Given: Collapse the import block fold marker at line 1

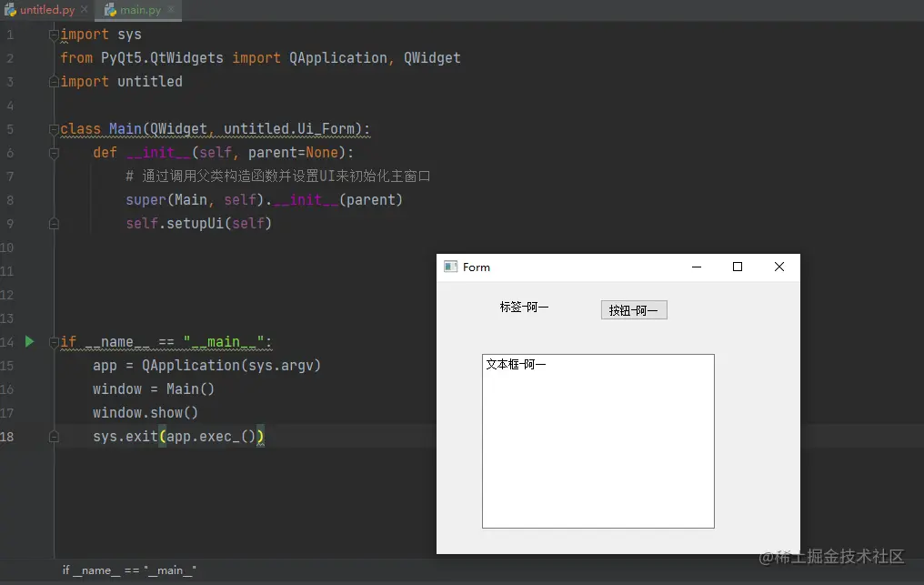Looking at the screenshot, I should pyautogui.click(x=54, y=35).
